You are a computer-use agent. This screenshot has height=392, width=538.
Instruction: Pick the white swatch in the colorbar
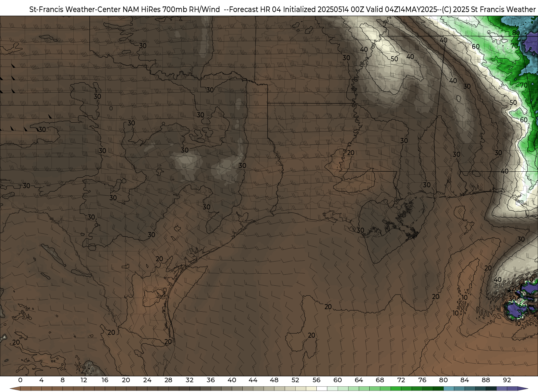point(322,389)
